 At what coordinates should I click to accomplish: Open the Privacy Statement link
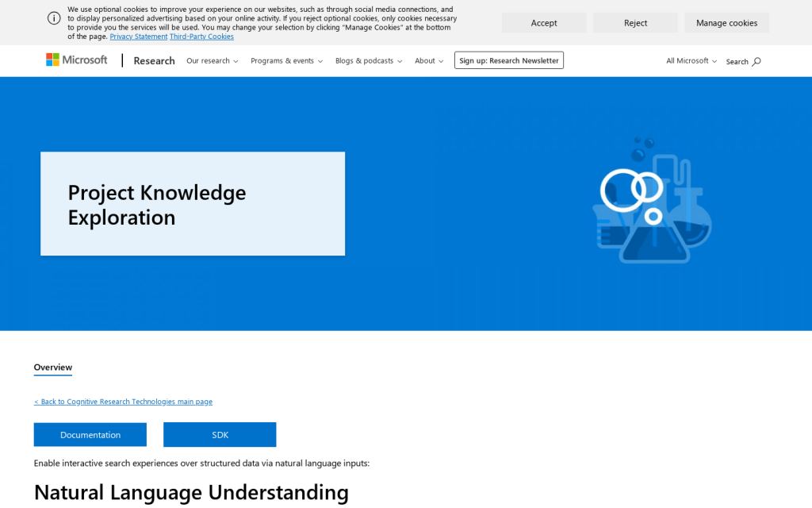(138, 37)
